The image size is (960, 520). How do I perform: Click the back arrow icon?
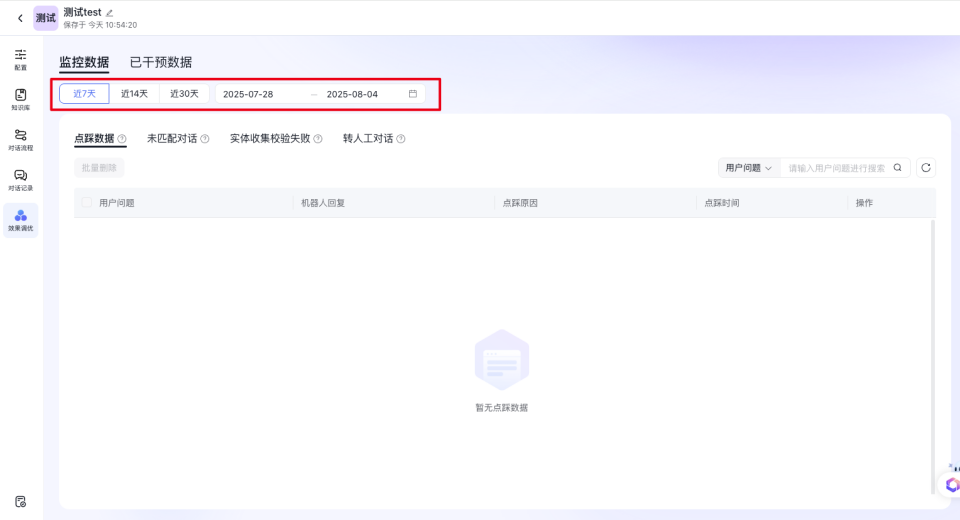pos(20,18)
